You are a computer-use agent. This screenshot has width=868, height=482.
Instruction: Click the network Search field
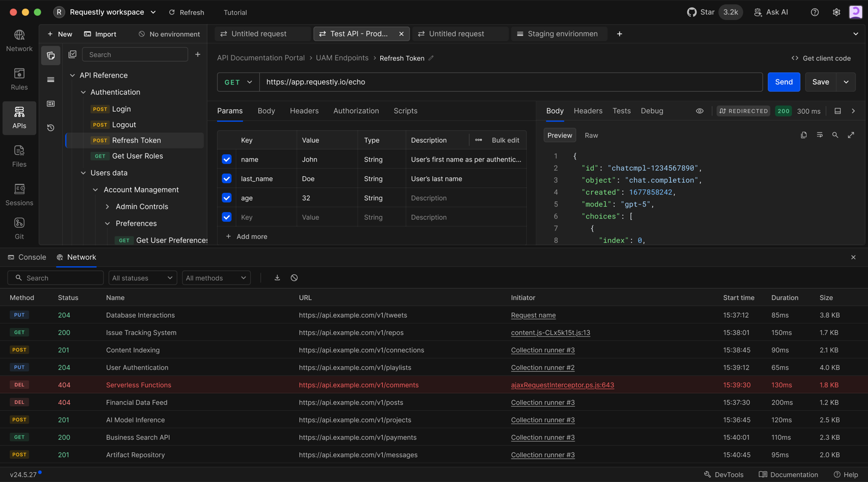click(x=55, y=278)
